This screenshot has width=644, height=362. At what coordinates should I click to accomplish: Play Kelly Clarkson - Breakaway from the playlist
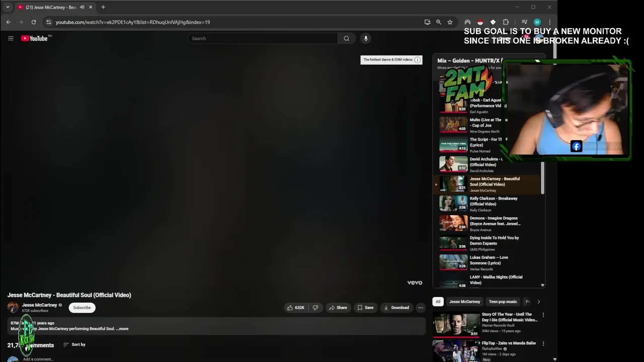pos(487,204)
